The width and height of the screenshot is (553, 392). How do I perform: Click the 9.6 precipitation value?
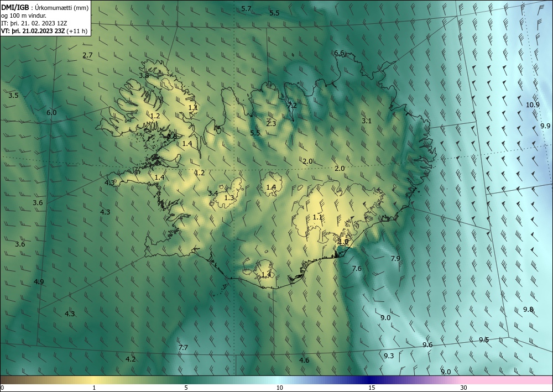point(427,345)
